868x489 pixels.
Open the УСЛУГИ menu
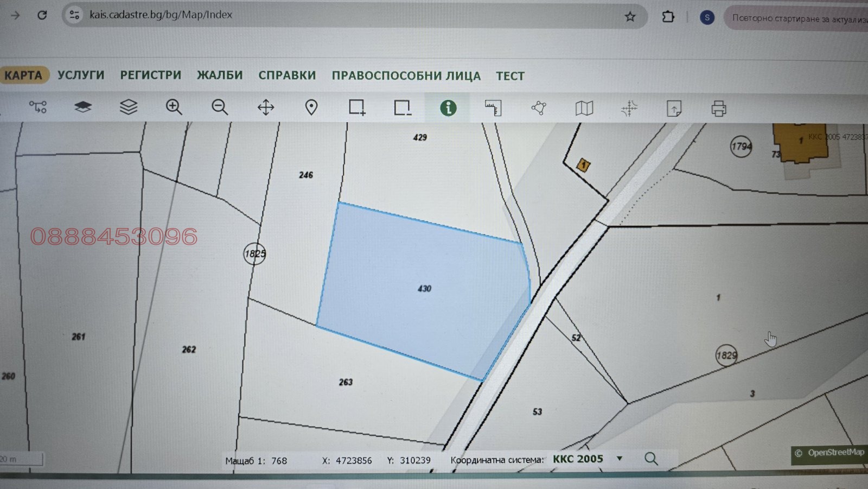pyautogui.click(x=81, y=75)
